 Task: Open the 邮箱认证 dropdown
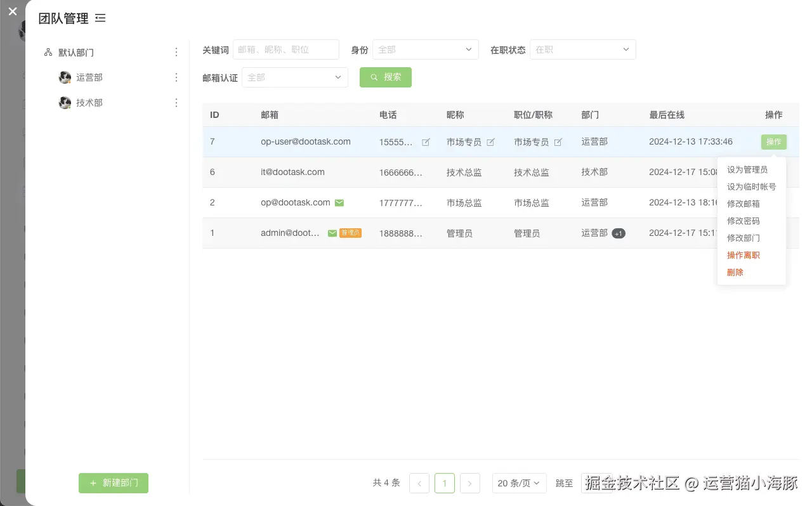(x=295, y=77)
